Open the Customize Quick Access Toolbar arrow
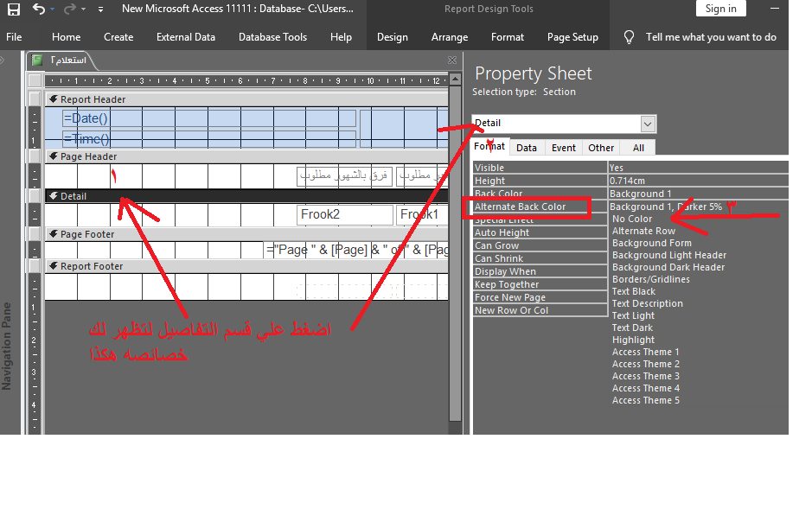812x528 pixels. [100, 10]
